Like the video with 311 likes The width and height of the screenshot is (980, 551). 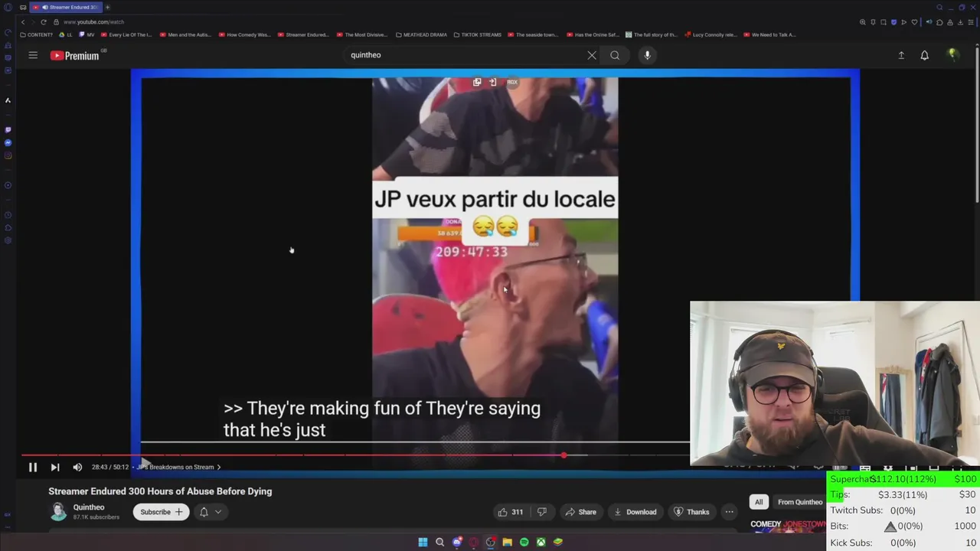[510, 512]
